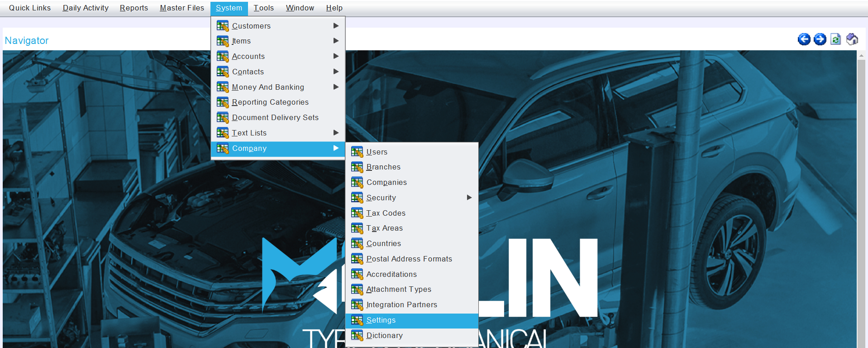Click the icon beside Customers menu entry
This screenshot has width=868, height=348.
[x=223, y=26]
